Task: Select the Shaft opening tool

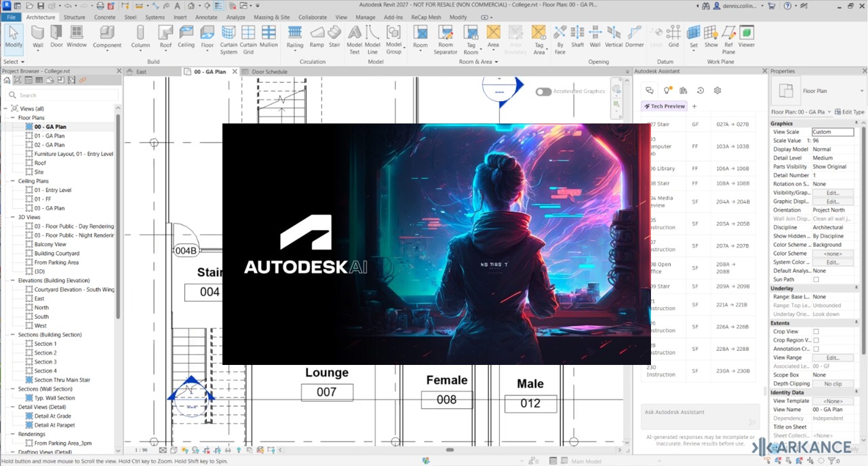Action: pos(577,37)
